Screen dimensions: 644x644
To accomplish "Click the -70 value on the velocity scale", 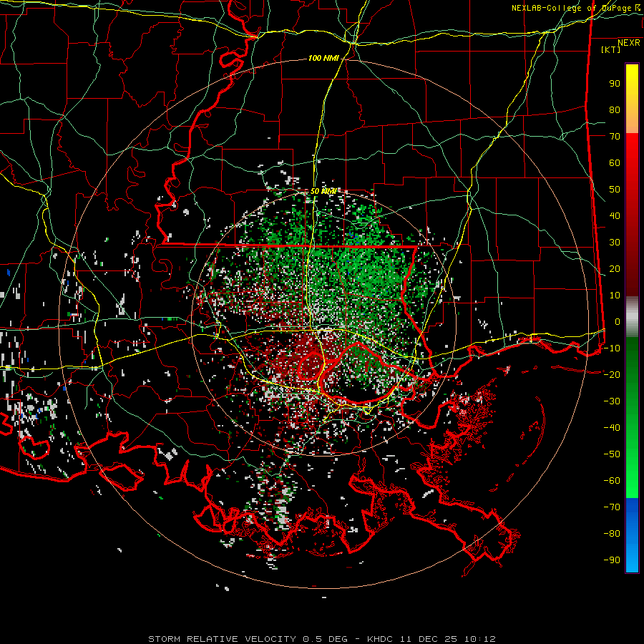I will coord(612,507).
